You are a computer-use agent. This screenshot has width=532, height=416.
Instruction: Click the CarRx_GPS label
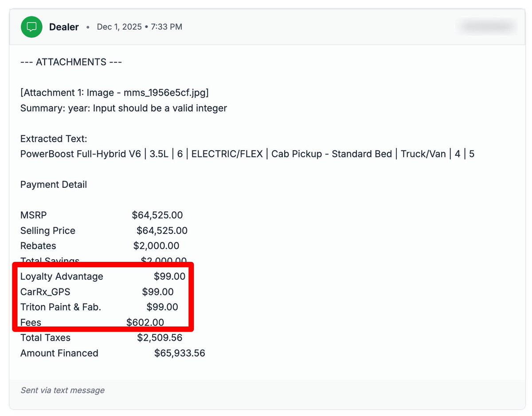45,292
